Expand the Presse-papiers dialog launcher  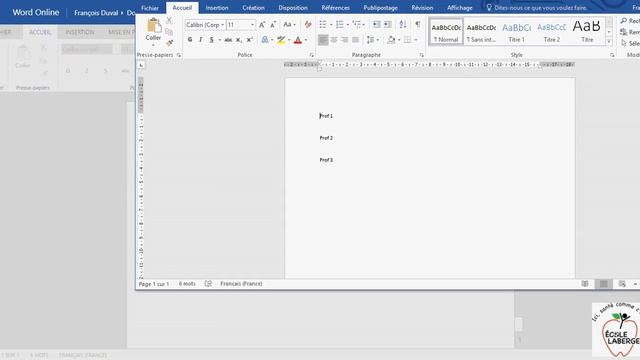pos(179,55)
